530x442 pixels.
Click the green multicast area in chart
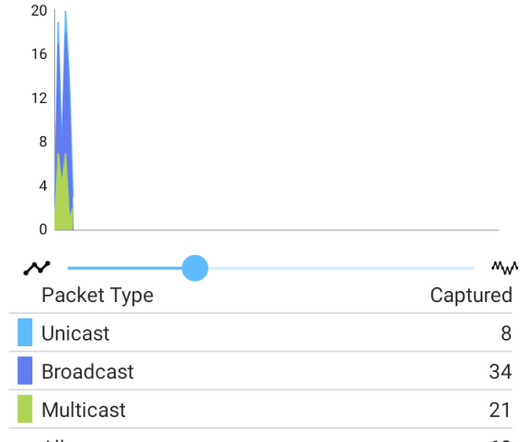[63, 203]
